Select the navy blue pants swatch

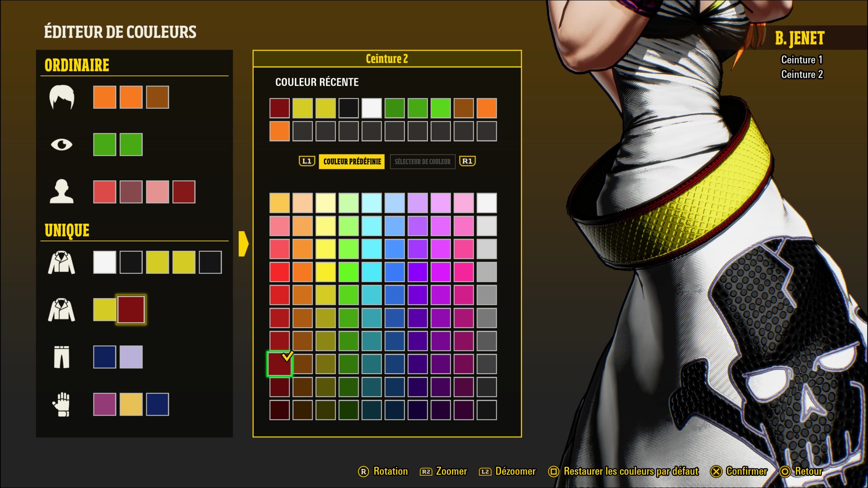[104, 357]
